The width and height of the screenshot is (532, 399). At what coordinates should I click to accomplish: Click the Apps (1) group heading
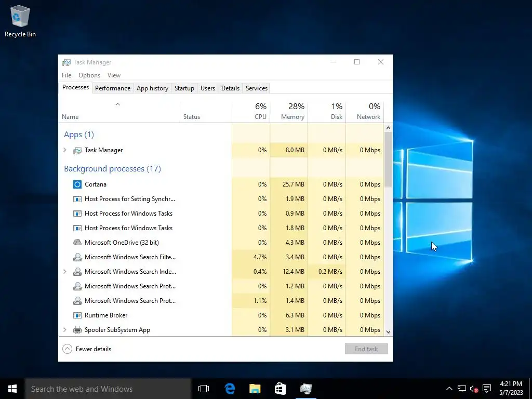point(79,135)
